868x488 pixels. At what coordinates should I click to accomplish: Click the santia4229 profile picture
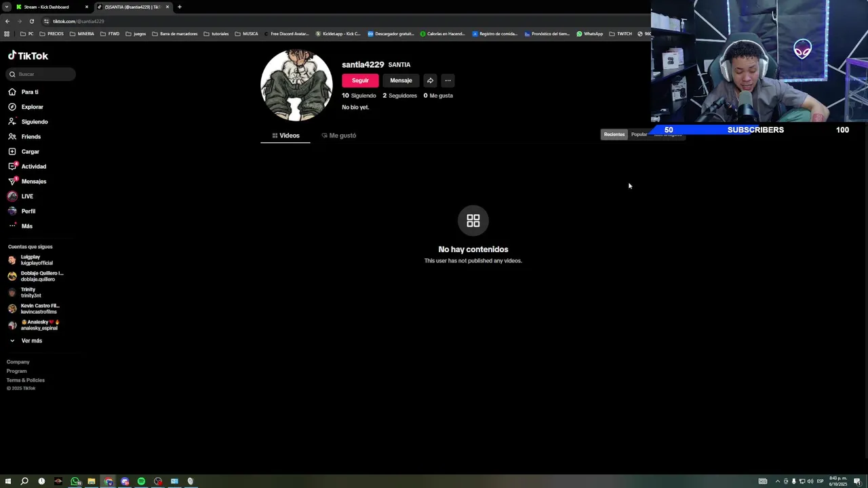coord(296,85)
